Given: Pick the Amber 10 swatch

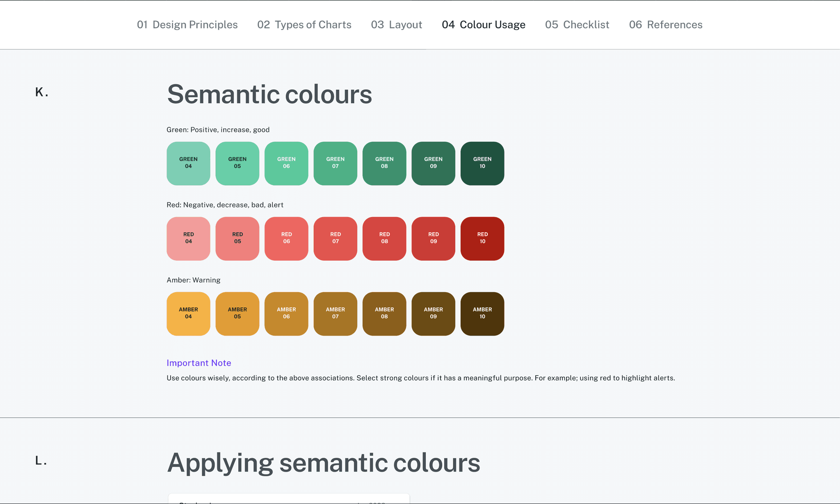Looking at the screenshot, I should [482, 313].
